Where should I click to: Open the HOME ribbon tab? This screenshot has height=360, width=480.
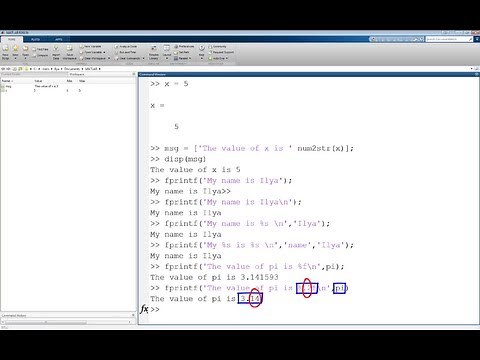coord(12,39)
